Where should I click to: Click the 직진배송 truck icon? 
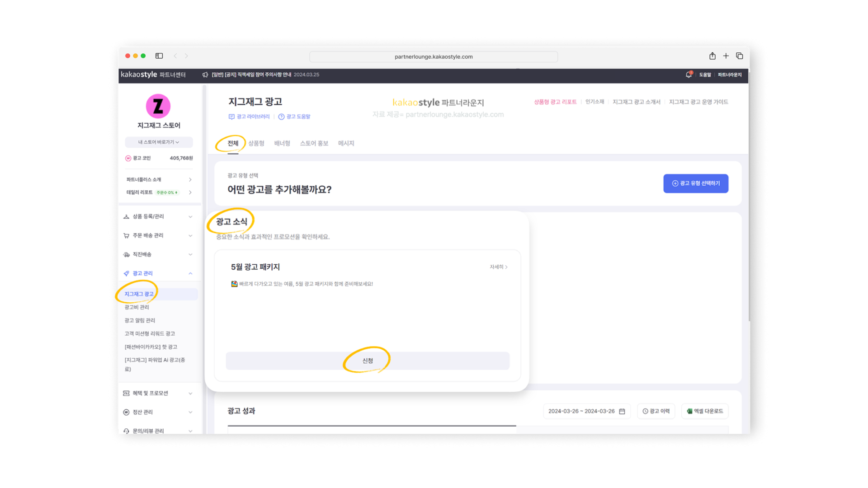coord(127,254)
